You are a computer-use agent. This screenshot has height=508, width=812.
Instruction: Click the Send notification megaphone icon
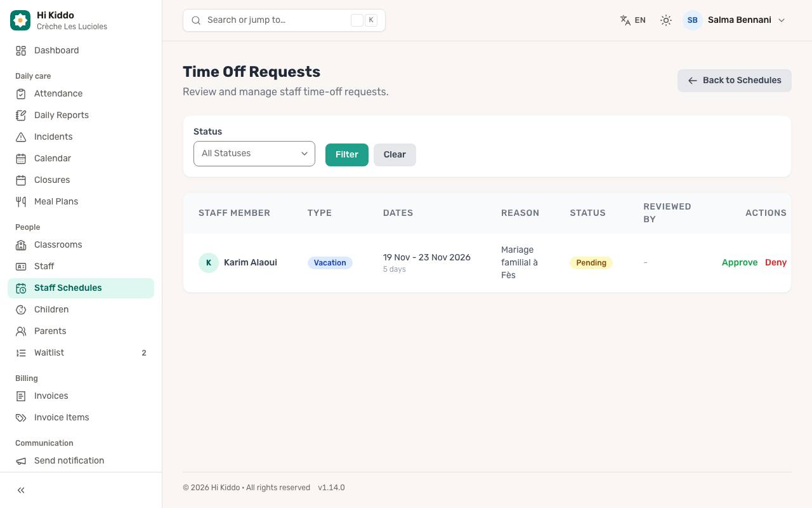pos(21,460)
